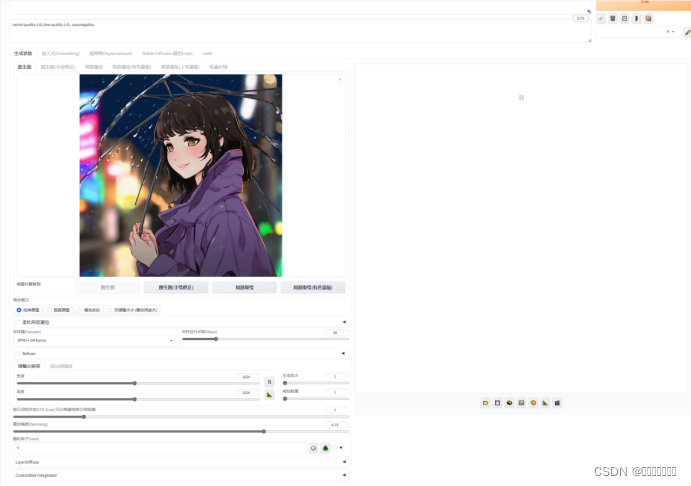Click the dark pen-shaped icon beside the notepad
This screenshot has width=691, height=486.
click(636, 19)
